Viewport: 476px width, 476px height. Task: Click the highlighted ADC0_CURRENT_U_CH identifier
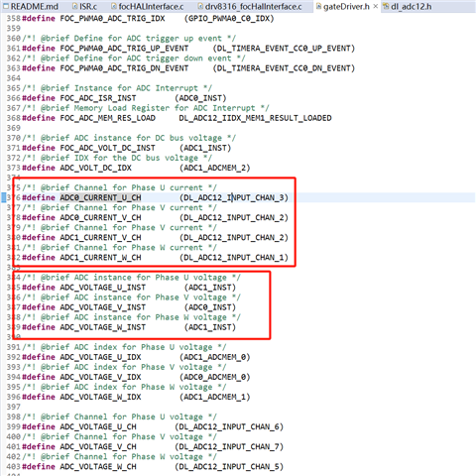pos(100,197)
